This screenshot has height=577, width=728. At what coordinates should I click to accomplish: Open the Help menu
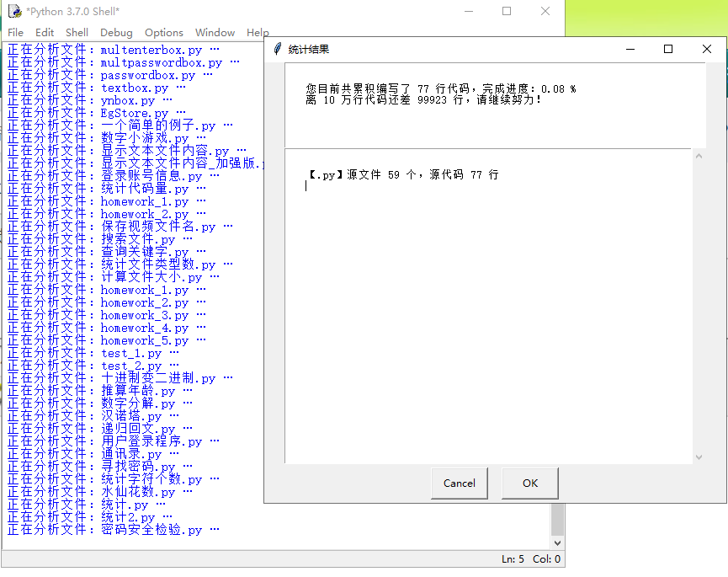(258, 32)
